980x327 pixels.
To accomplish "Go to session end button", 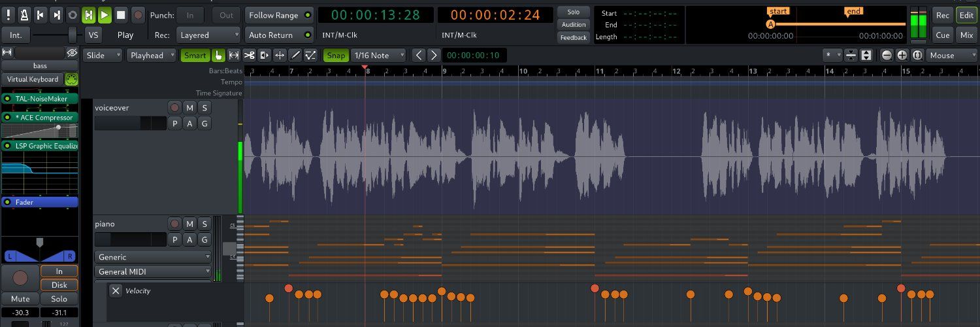I will coord(57,15).
